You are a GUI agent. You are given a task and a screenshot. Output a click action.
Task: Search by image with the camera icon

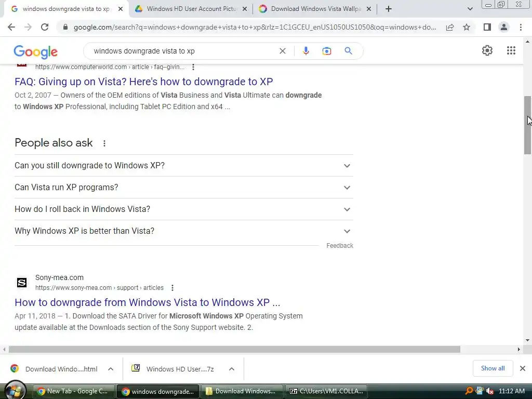(x=326, y=51)
